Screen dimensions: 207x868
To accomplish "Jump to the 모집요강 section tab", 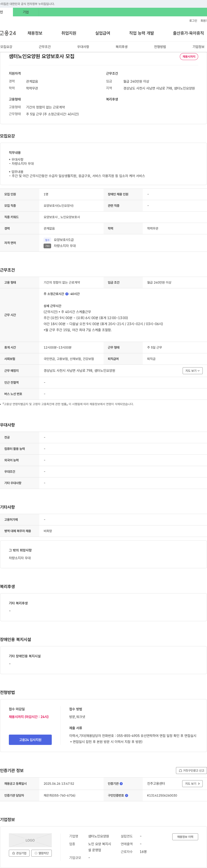I will [x=6, y=47].
